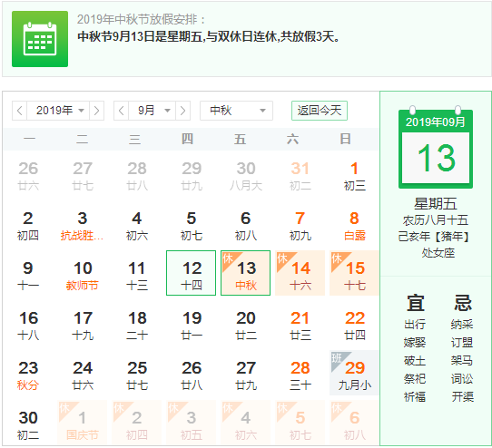Open the 2019年 year dropdown
Image resolution: width=492 pixels, height=448 pixels.
pos(58,111)
